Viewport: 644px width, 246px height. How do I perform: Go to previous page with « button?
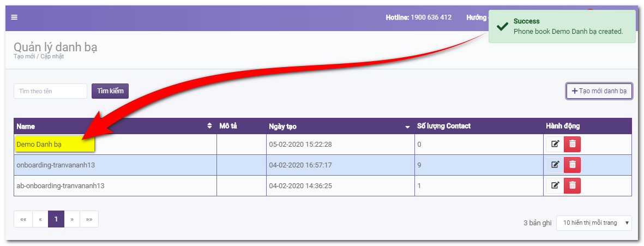[x=40, y=219]
